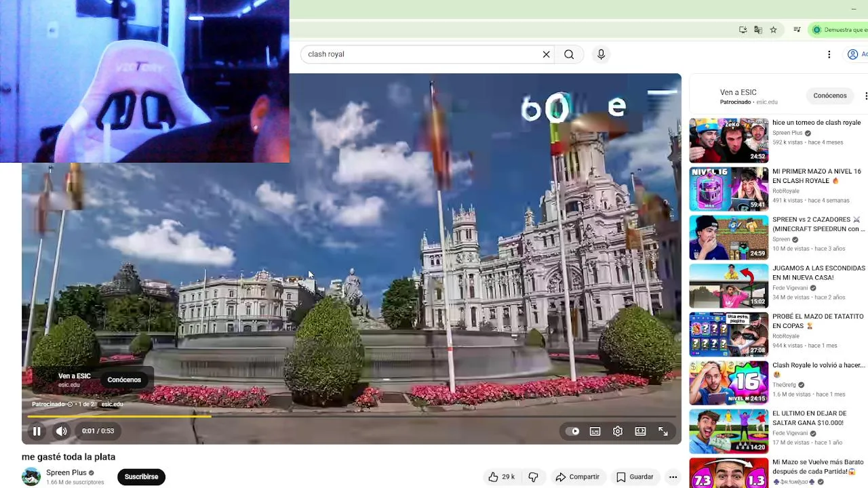Dislike the video
868x488 pixels.
coord(533,477)
